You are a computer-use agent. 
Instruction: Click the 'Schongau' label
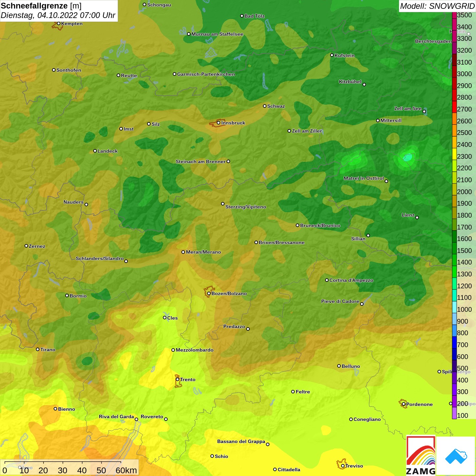159,5
